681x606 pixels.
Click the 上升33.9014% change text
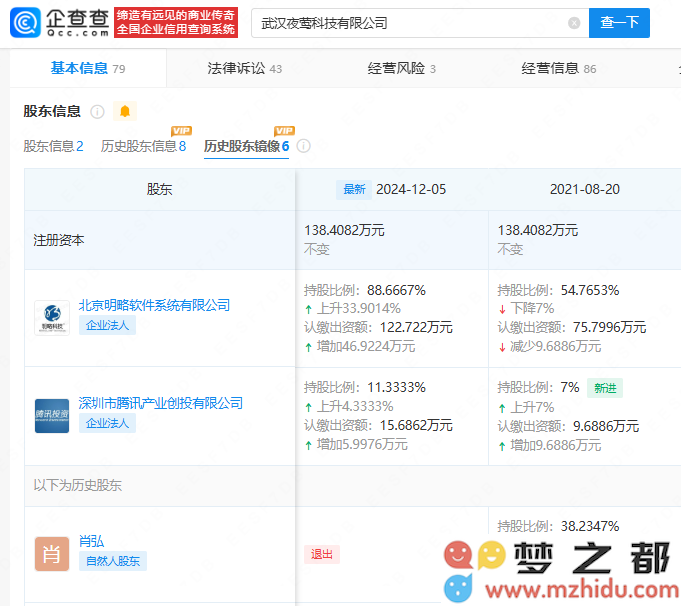click(x=359, y=308)
